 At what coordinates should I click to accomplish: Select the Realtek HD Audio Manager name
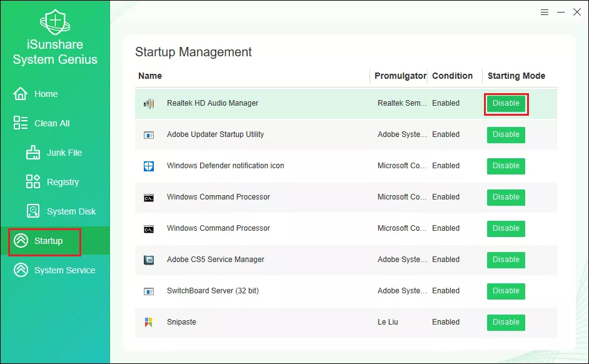213,103
